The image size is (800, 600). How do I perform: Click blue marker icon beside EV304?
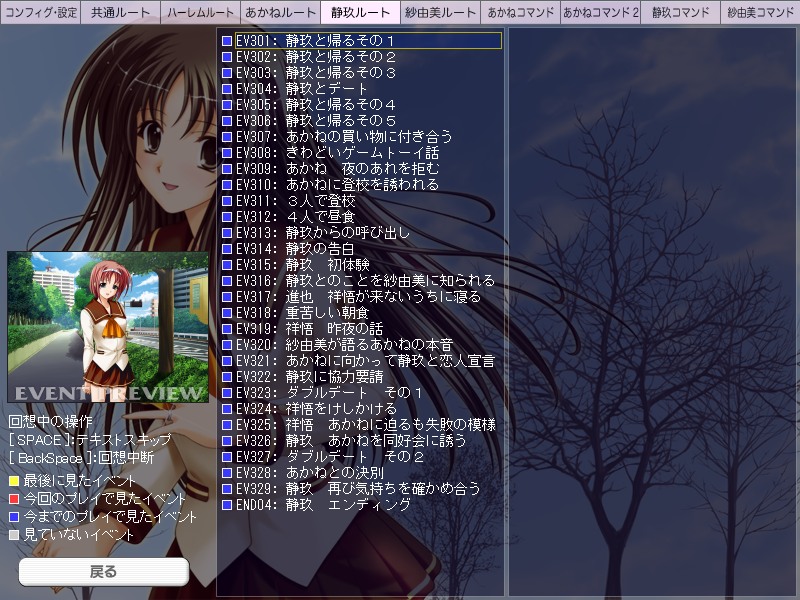227,89
